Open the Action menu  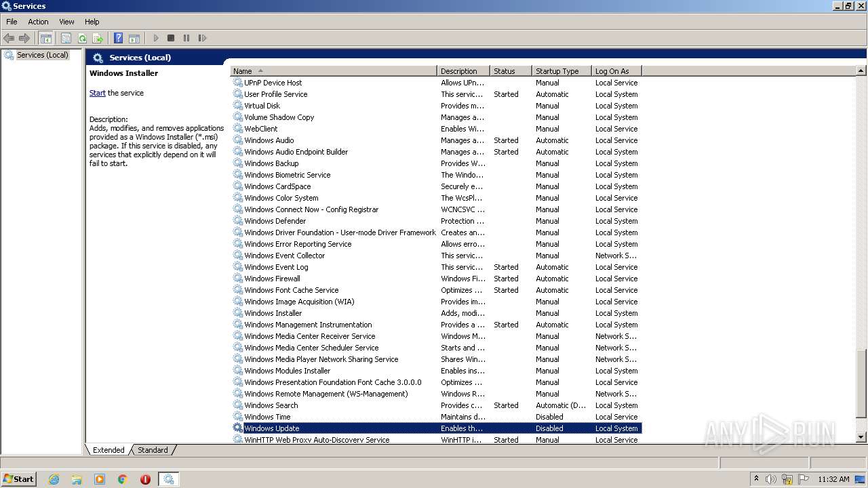coord(38,22)
